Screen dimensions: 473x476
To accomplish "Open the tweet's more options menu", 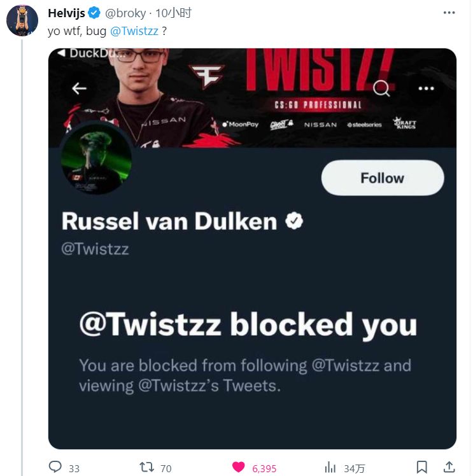I will pos(449,13).
